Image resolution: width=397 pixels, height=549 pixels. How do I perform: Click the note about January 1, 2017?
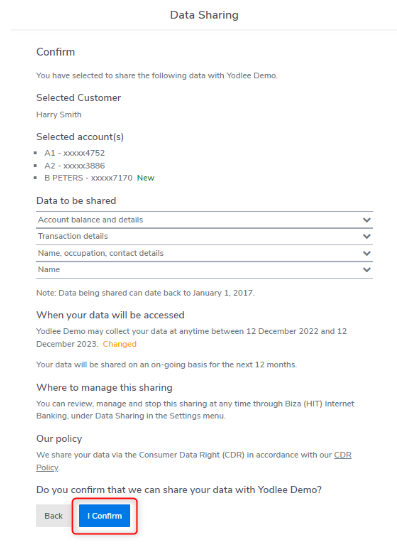(x=145, y=293)
